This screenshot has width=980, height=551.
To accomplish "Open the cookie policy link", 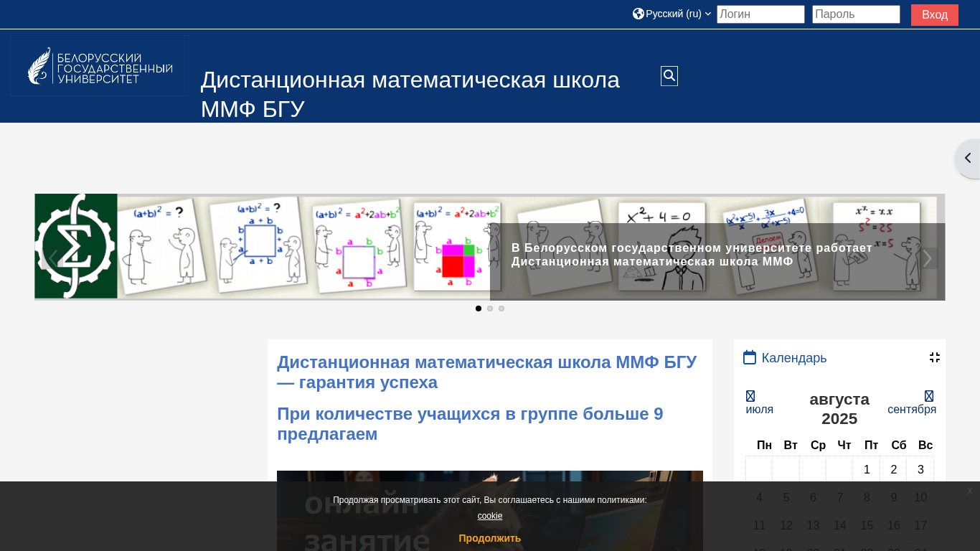I will (490, 516).
